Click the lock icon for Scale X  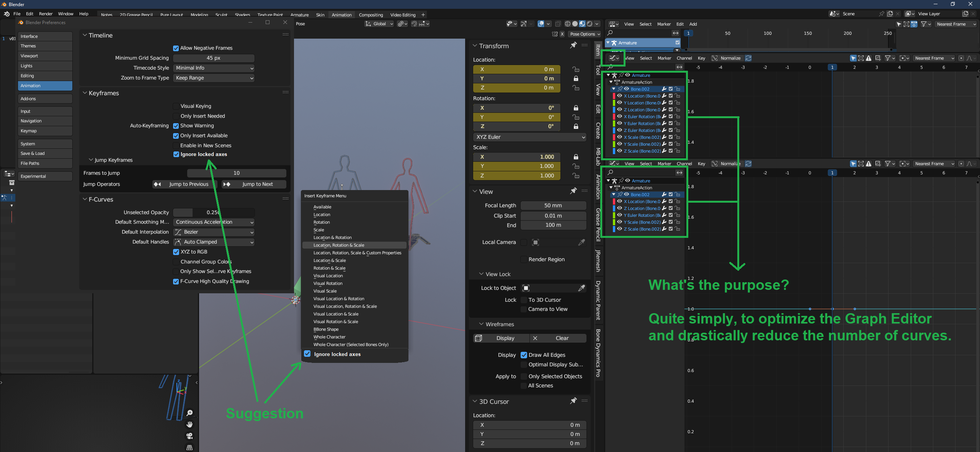pyautogui.click(x=576, y=157)
